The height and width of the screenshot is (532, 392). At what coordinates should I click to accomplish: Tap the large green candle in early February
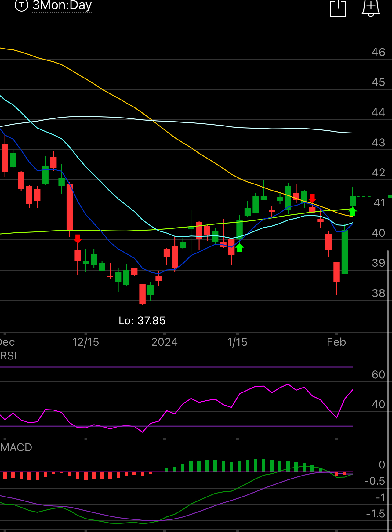tap(345, 252)
